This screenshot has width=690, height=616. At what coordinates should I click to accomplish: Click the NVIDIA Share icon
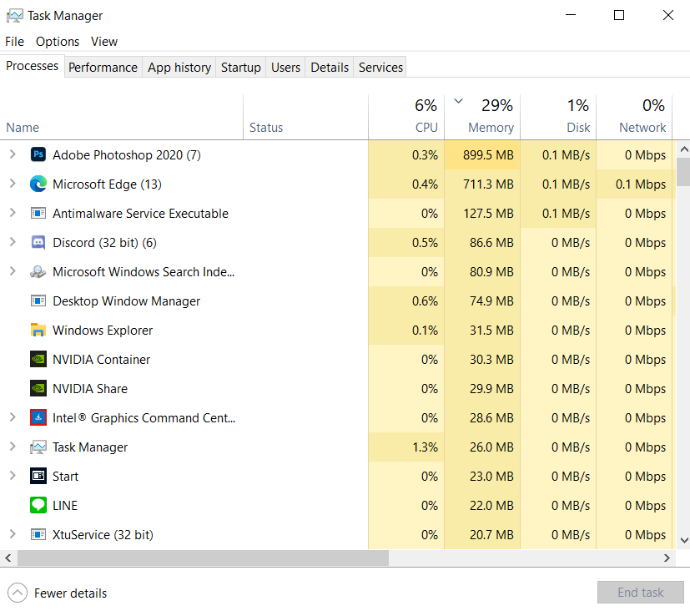pyautogui.click(x=38, y=388)
